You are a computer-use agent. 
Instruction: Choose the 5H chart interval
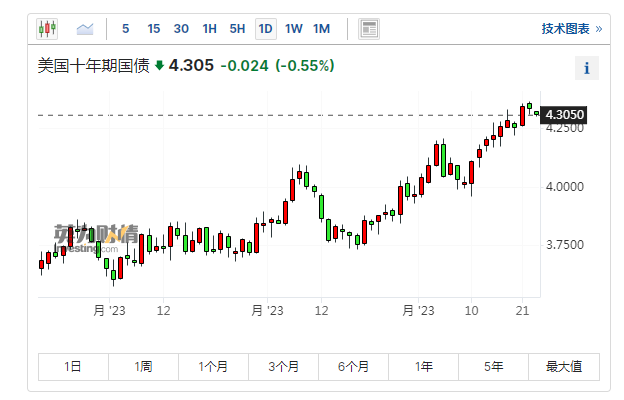click(x=237, y=28)
